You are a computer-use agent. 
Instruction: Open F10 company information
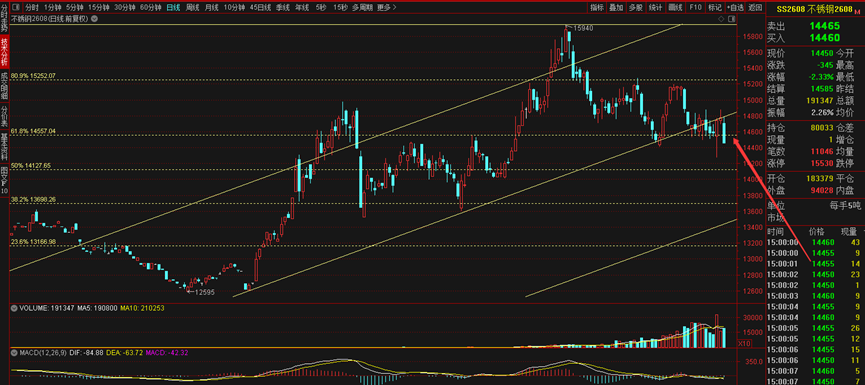click(695, 7)
